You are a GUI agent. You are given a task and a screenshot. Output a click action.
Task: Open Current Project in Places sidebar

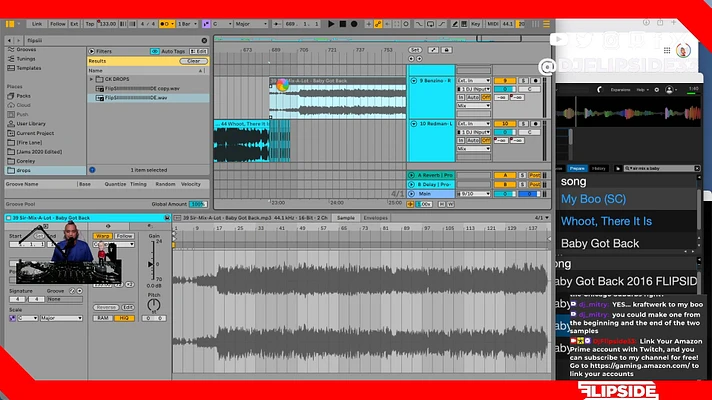coord(35,133)
